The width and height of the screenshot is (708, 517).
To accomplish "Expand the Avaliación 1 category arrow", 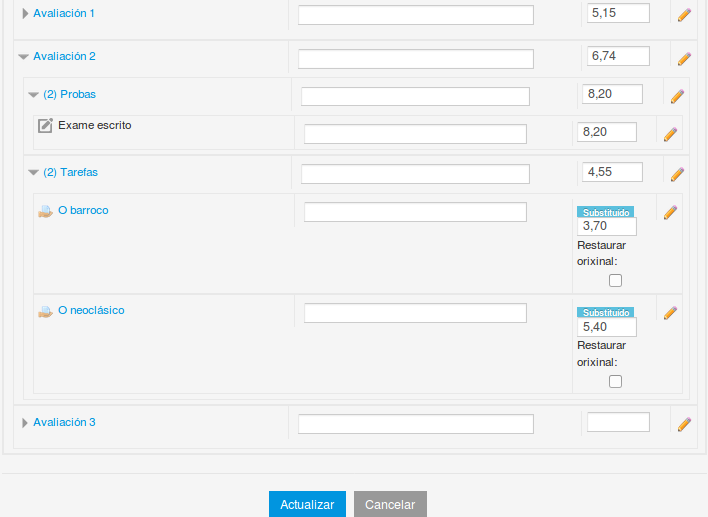I will point(25,14).
